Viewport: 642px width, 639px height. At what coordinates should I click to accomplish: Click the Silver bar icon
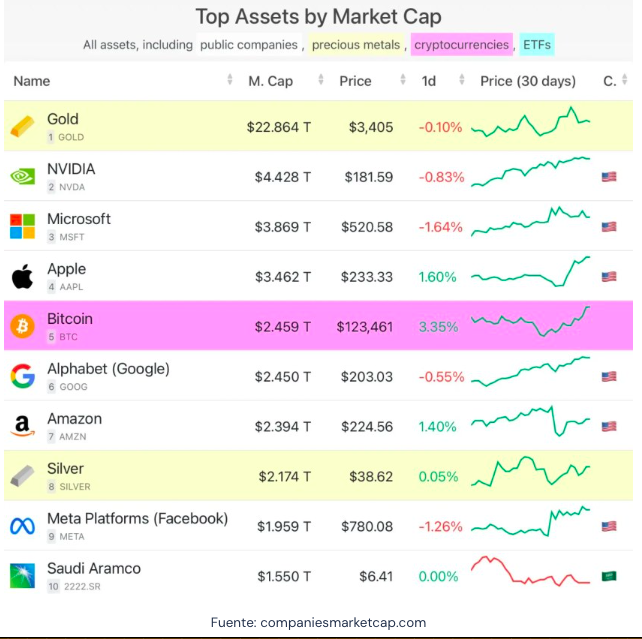coord(22,476)
